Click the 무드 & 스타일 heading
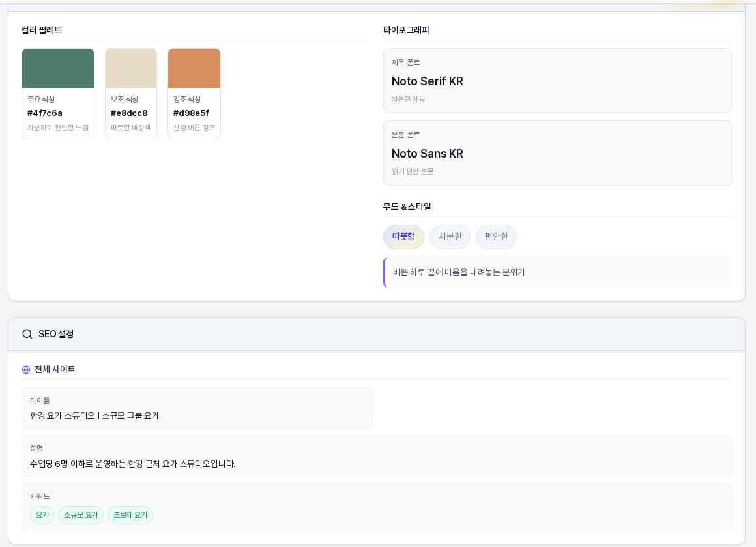Image resolution: width=756 pixels, height=547 pixels. click(x=407, y=206)
